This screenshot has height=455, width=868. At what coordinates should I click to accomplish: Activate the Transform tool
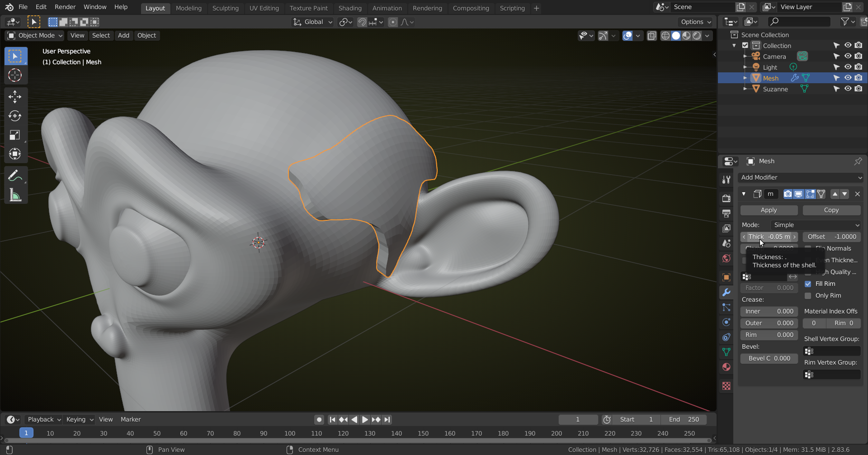click(15, 154)
